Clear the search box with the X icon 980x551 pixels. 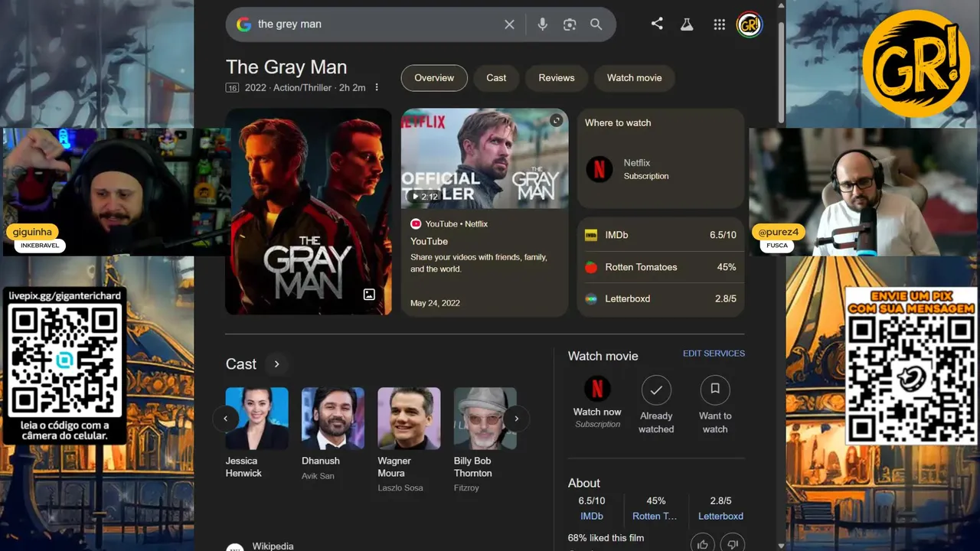[x=509, y=24]
